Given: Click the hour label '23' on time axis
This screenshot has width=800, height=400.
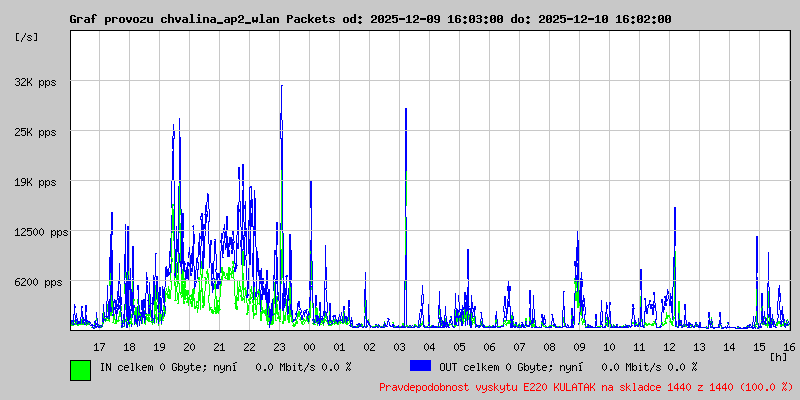Looking at the screenshot, I should click(x=280, y=347).
